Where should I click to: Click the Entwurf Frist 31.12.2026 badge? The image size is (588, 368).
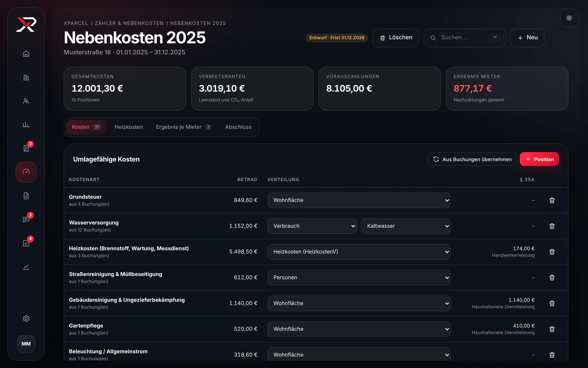[337, 38]
